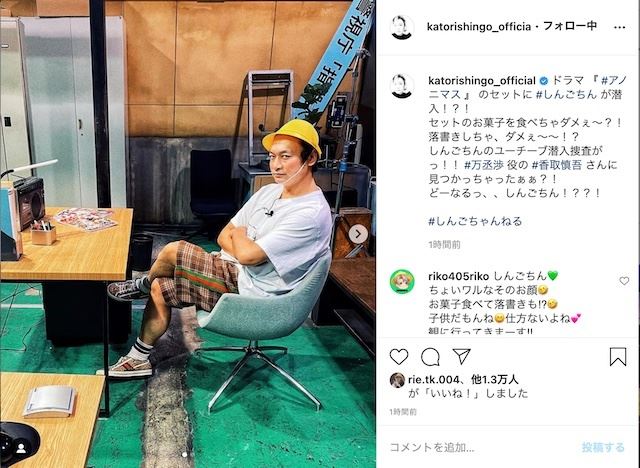Open hashtag #万丞渉

coord(484,165)
